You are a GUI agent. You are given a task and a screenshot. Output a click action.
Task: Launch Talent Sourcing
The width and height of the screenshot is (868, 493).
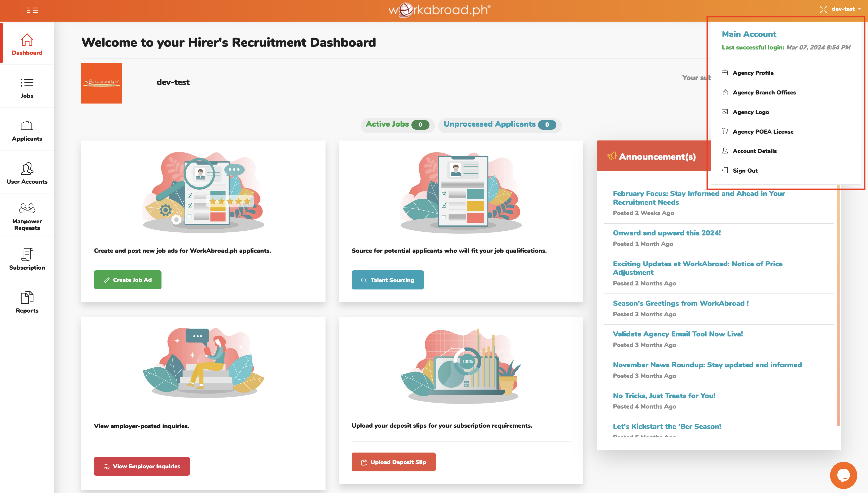coord(388,280)
